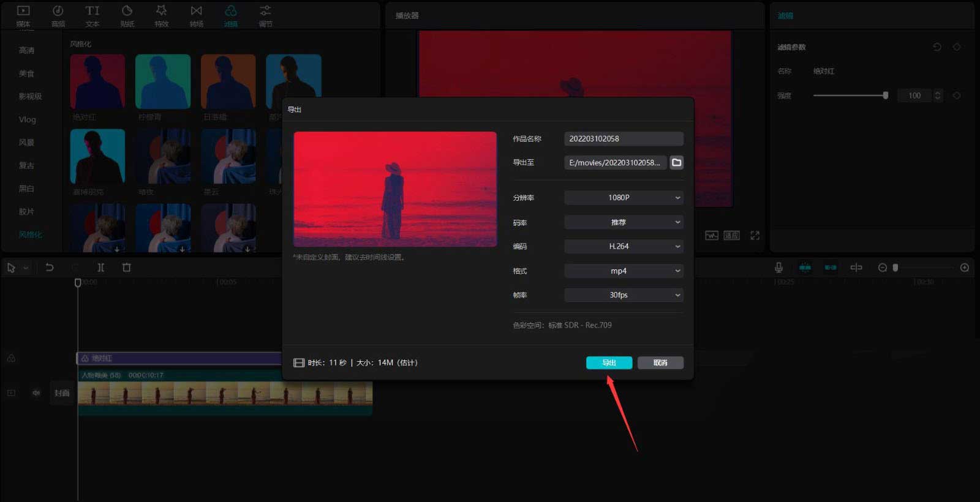Click the timeline zoom-out magnifier icon
The width and height of the screenshot is (980, 502).
[882, 268]
